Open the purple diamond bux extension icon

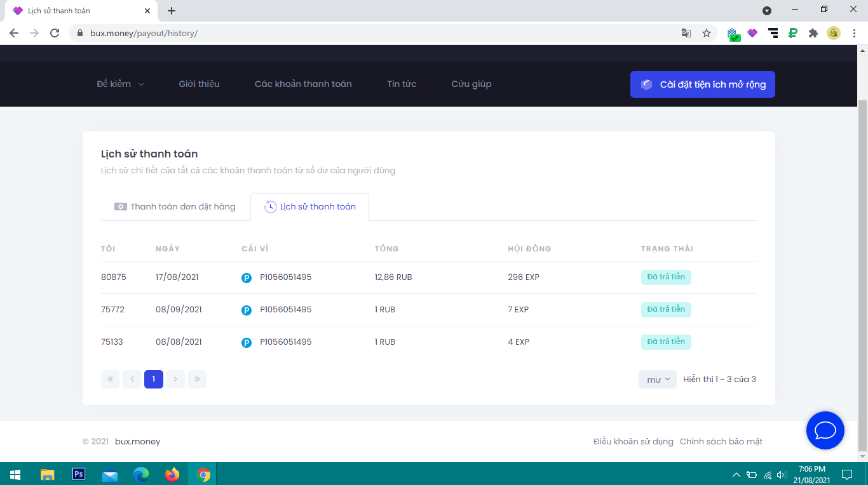(x=752, y=33)
